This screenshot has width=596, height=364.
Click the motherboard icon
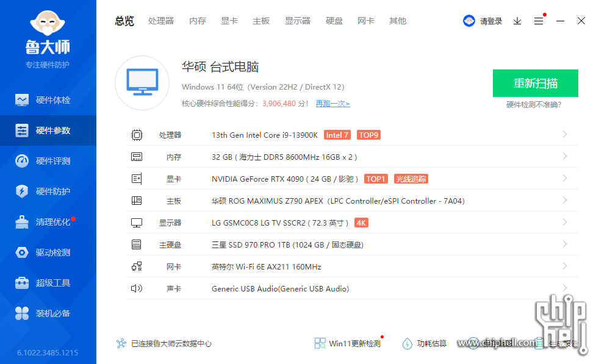pos(137,201)
